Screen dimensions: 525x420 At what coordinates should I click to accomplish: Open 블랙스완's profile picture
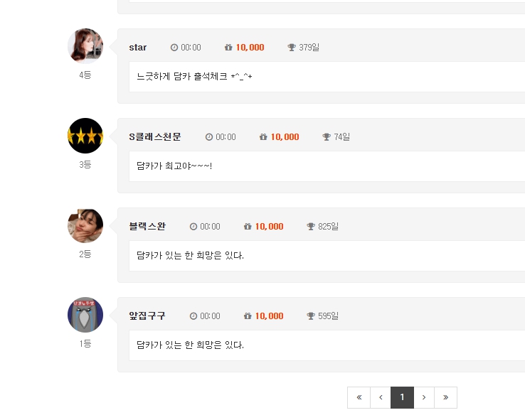[x=85, y=225]
